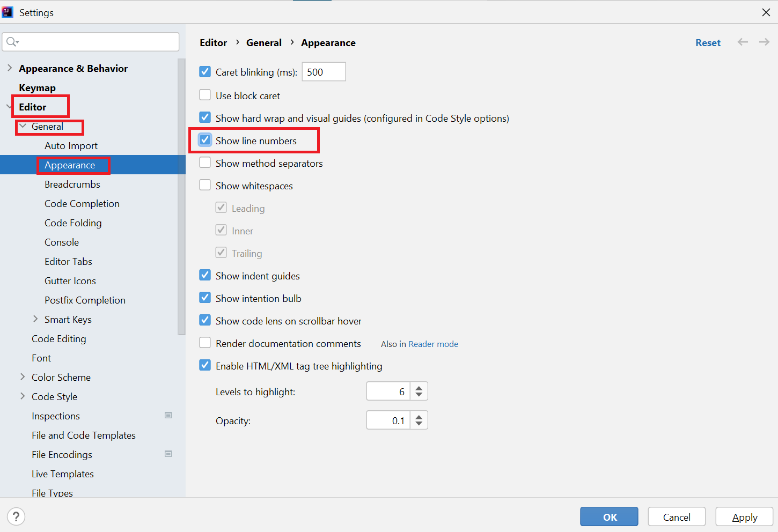Image resolution: width=778 pixels, height=532 pixels.
Task: Expand the Color Scheme section
Action: pyautogui.click(x=22, y=377)
